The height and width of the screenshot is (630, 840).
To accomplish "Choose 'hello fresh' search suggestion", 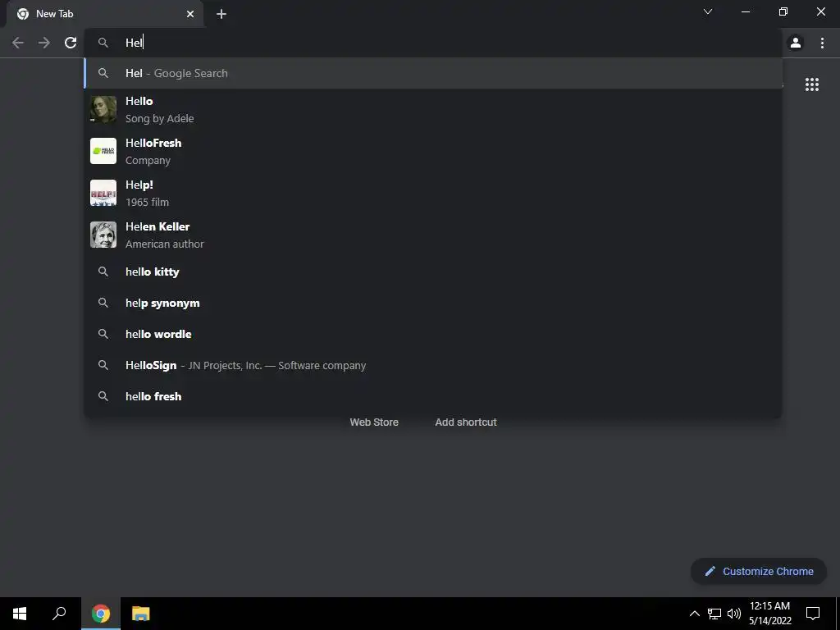I will [433, 396].
